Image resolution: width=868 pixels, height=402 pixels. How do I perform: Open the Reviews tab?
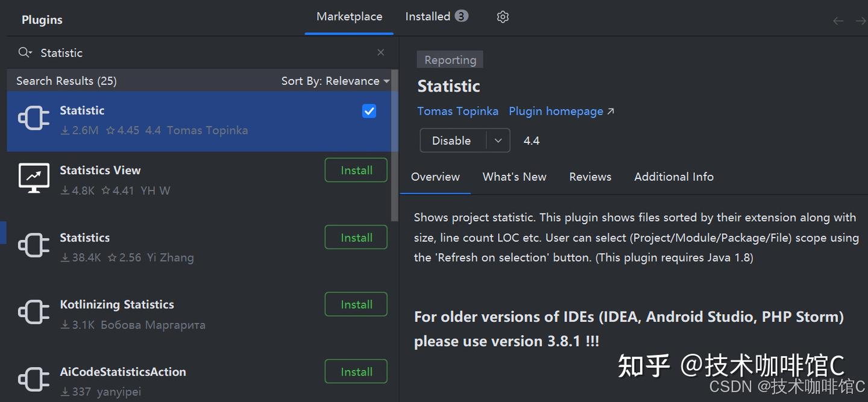click(590, 177)
